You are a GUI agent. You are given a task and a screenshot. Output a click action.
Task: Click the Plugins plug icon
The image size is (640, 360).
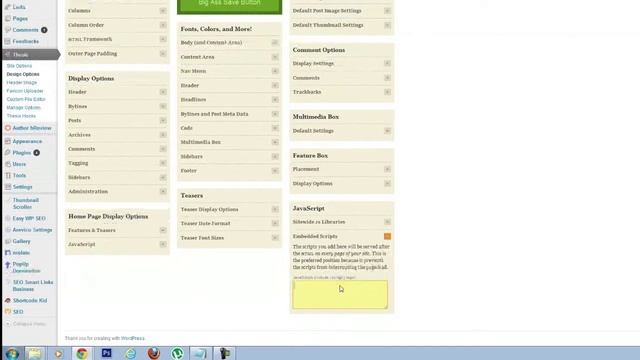pos(8,153)
